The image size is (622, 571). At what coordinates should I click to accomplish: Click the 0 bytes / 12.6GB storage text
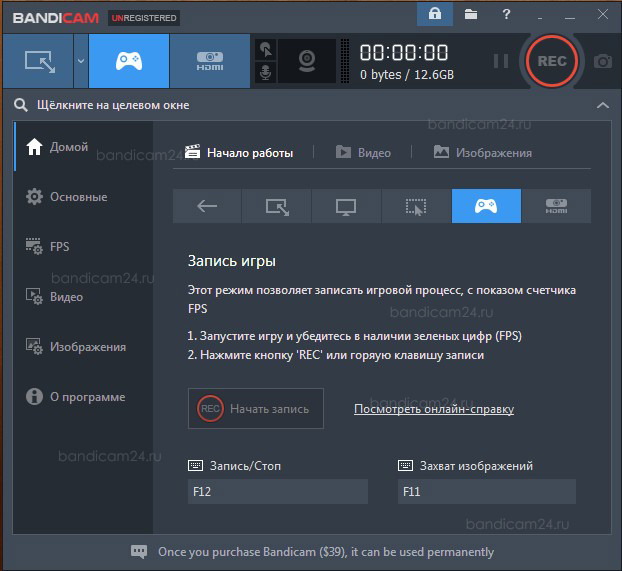(407, 75)
